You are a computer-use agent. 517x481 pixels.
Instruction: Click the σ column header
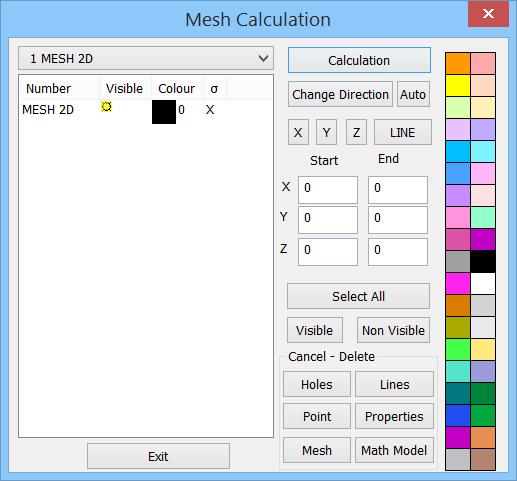point(214,89)
